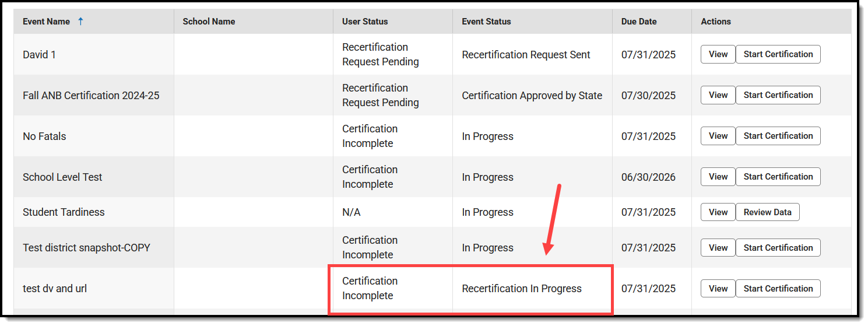The image size is (868, 326).
Task: Open View for David 1 event
Action: click(x=718, y=54)
